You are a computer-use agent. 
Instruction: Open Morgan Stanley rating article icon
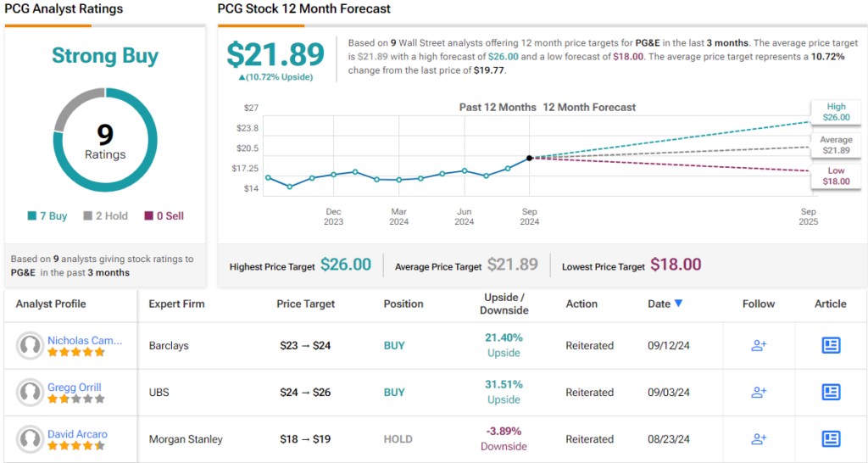click(x=831, y=438)
